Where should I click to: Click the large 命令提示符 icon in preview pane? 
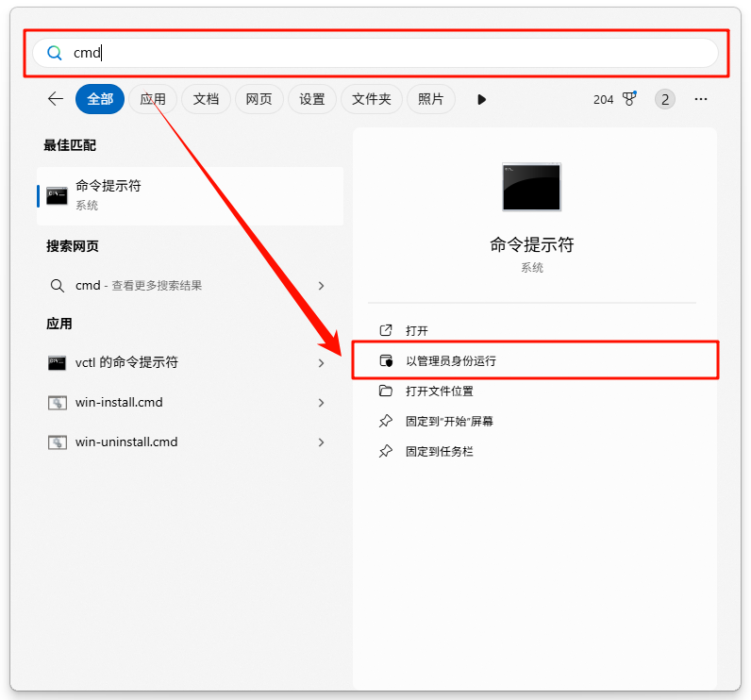532,187
